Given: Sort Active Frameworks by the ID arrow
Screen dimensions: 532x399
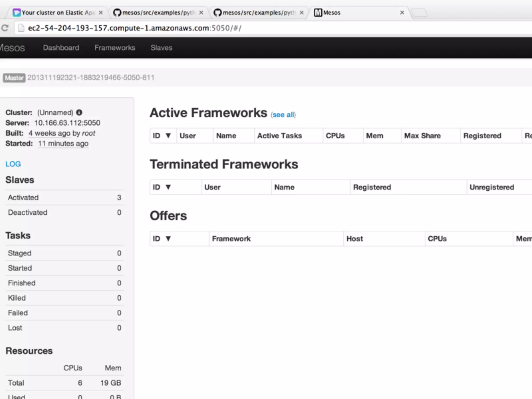Looking at the screenshot, I should click(x=168, y=136).
